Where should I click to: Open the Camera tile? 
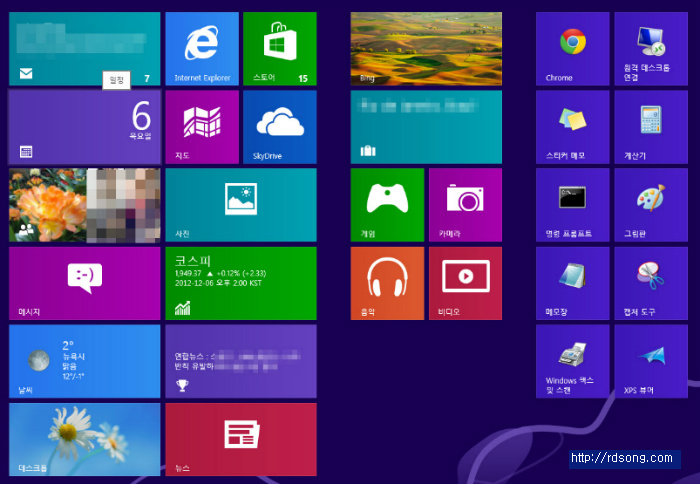[465, 204]
